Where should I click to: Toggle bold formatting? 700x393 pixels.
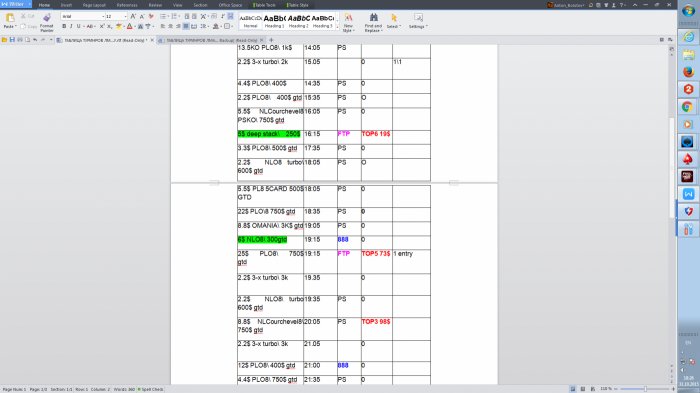coord(64,26)
